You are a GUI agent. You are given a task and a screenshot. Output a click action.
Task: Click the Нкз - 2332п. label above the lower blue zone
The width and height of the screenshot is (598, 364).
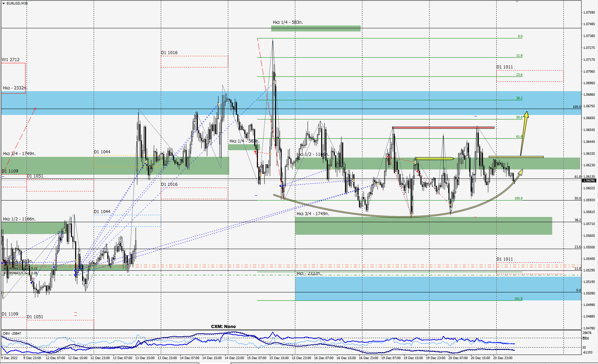[308, 274]
